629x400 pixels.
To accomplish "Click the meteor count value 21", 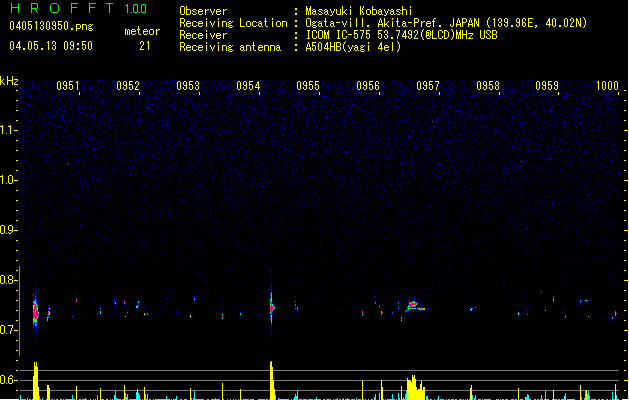I will pyautogui.click(x=145, y=46).
